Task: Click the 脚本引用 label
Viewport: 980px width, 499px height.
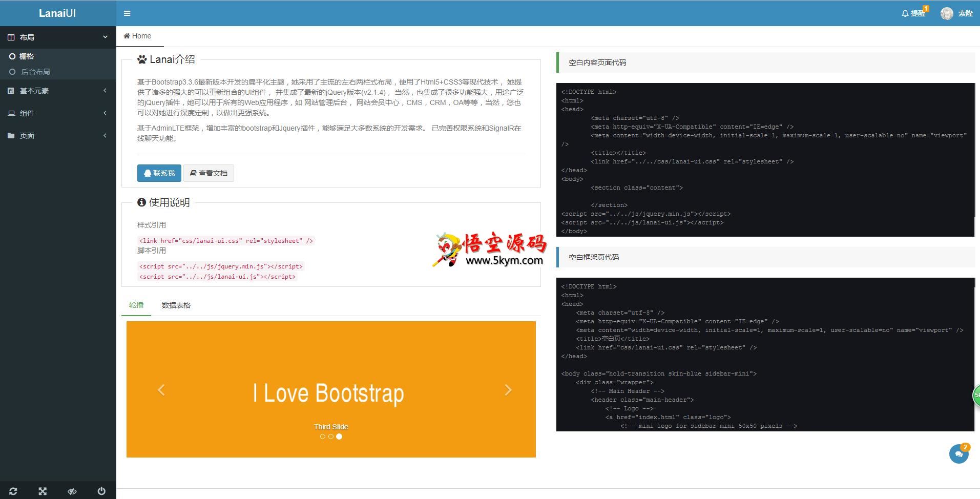Action: 152,251
